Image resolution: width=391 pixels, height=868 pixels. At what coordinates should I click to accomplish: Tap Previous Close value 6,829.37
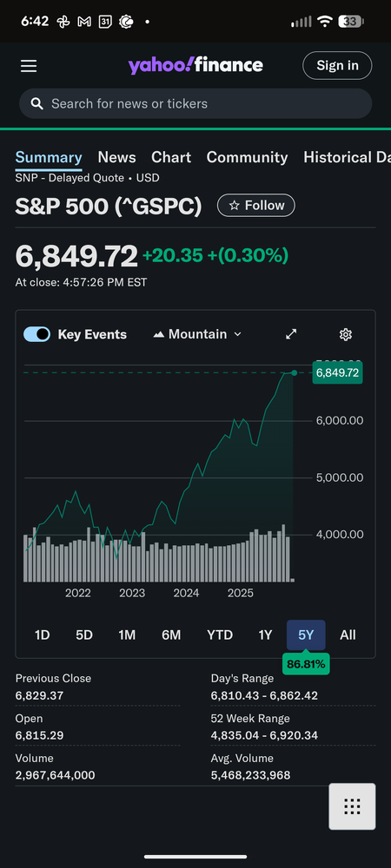37,696
